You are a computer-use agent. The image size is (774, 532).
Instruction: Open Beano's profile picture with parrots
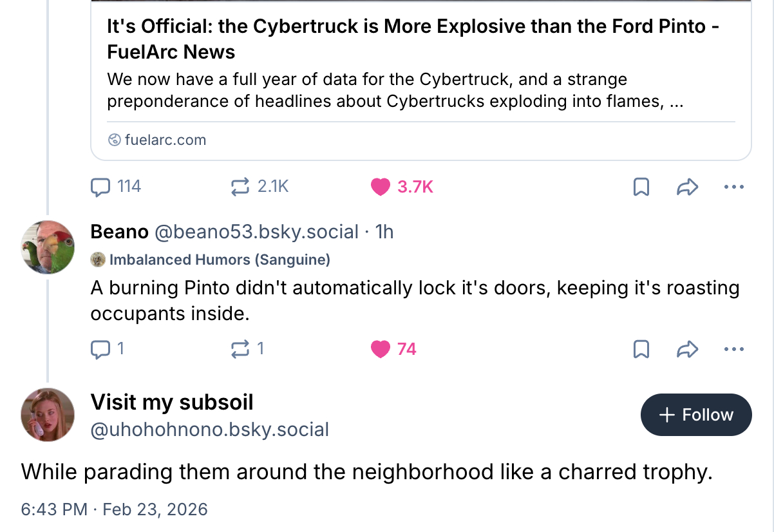tap(48, 247)
